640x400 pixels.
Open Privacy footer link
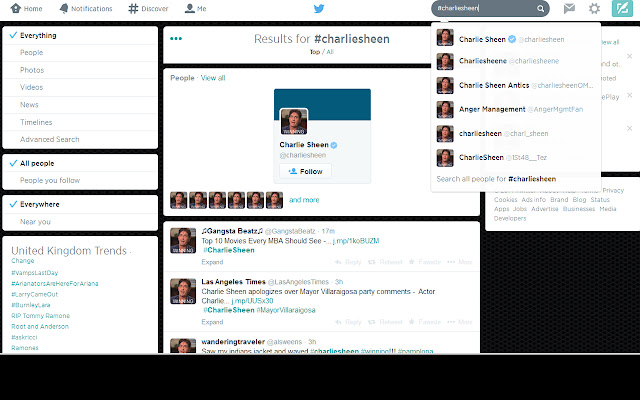click(x=613, y=191)
